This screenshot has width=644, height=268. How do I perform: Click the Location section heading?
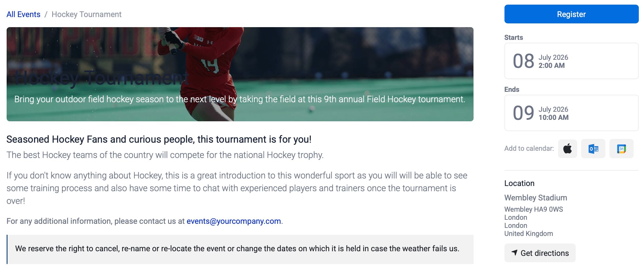[519, 183]
